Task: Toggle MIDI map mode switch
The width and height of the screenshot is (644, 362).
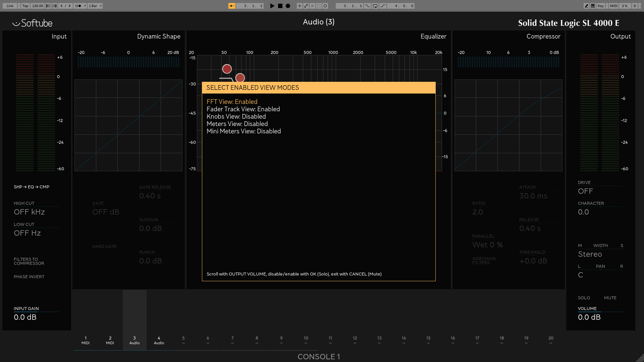Action: tap(613, 6)
